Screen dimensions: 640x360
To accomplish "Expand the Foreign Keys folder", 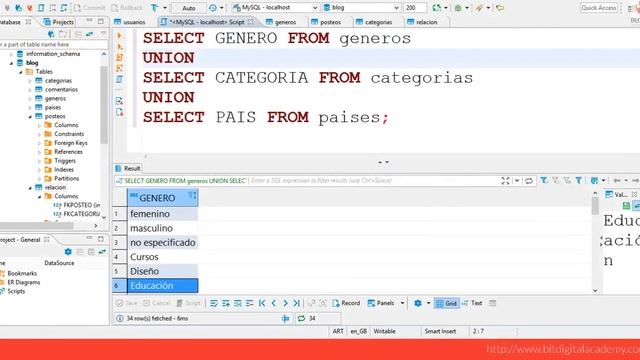I will [39, 143].
